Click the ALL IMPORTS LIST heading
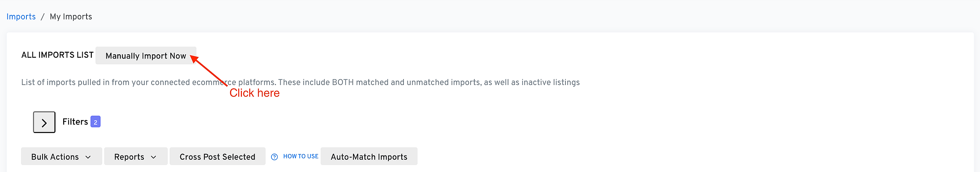Viewport: 980px width, 172px height. pyautogui.click(x=57, y=55)
